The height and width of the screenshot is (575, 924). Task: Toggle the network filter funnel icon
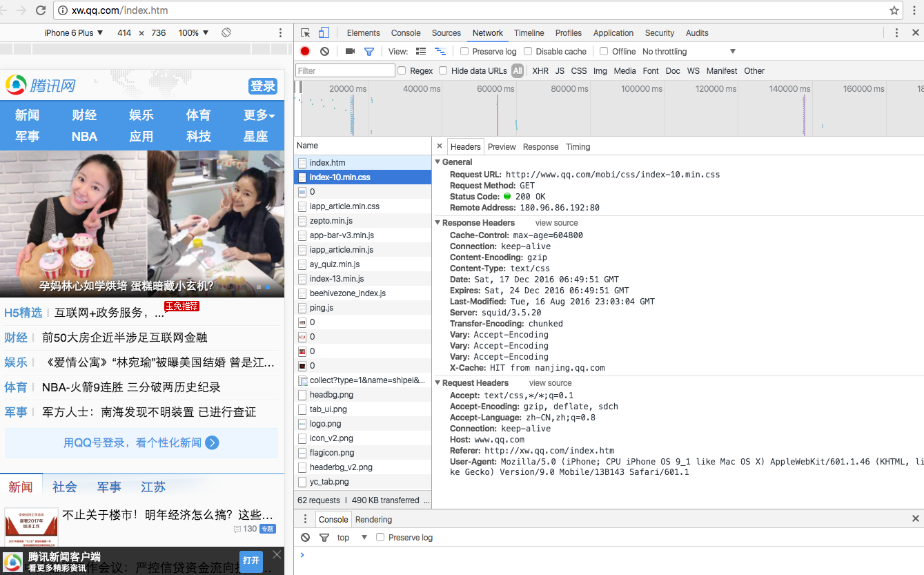369,51
